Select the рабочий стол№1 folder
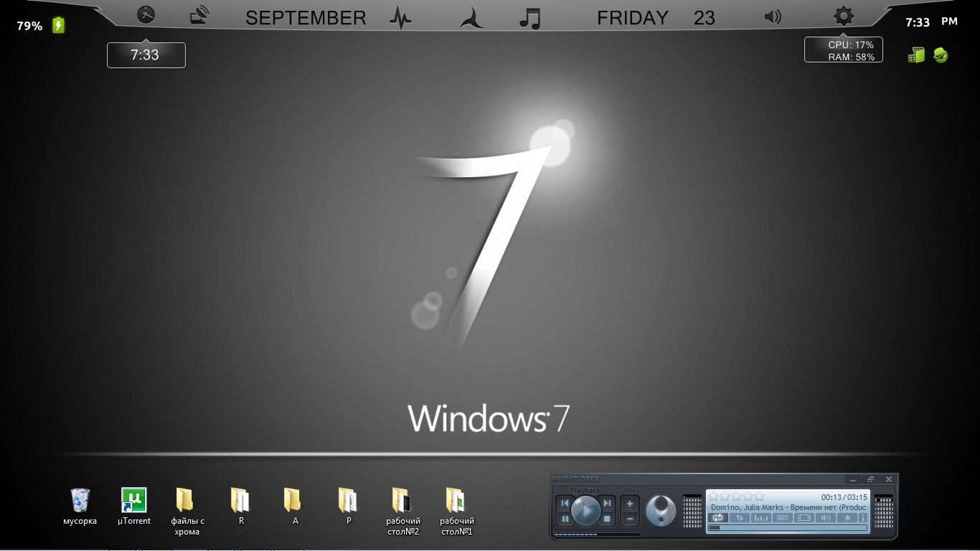 tap(457, 512)
